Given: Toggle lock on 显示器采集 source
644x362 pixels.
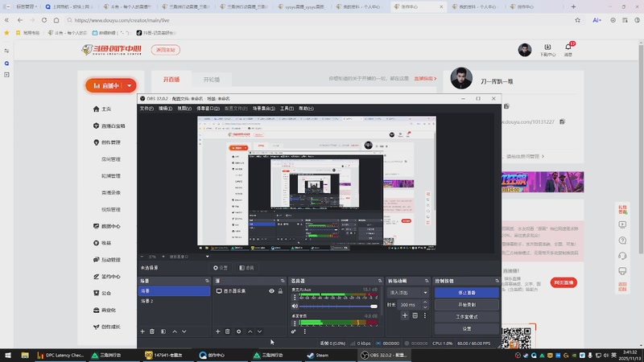Looking at the screenshot, I should (x=280, y=291).
